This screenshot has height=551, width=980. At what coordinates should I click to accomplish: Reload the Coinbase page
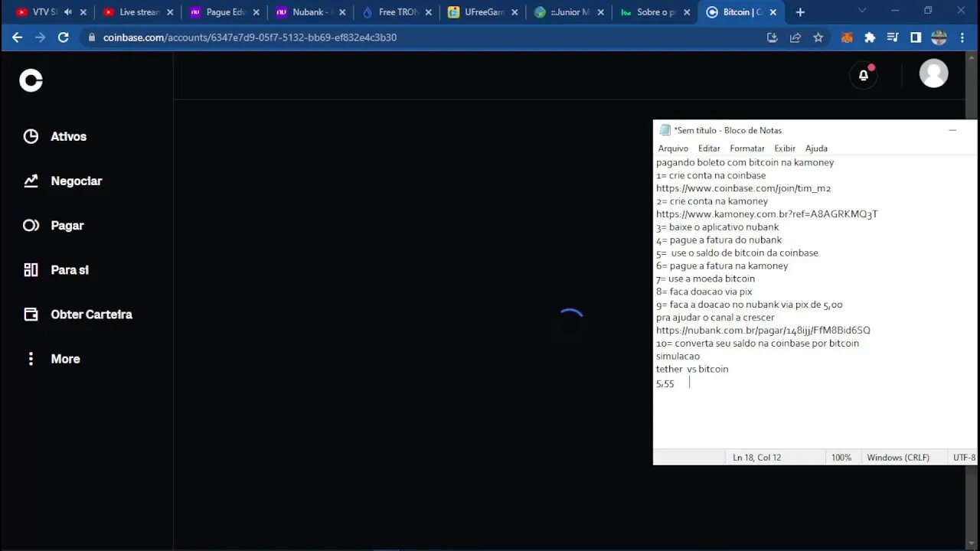[x=64, y=37]
